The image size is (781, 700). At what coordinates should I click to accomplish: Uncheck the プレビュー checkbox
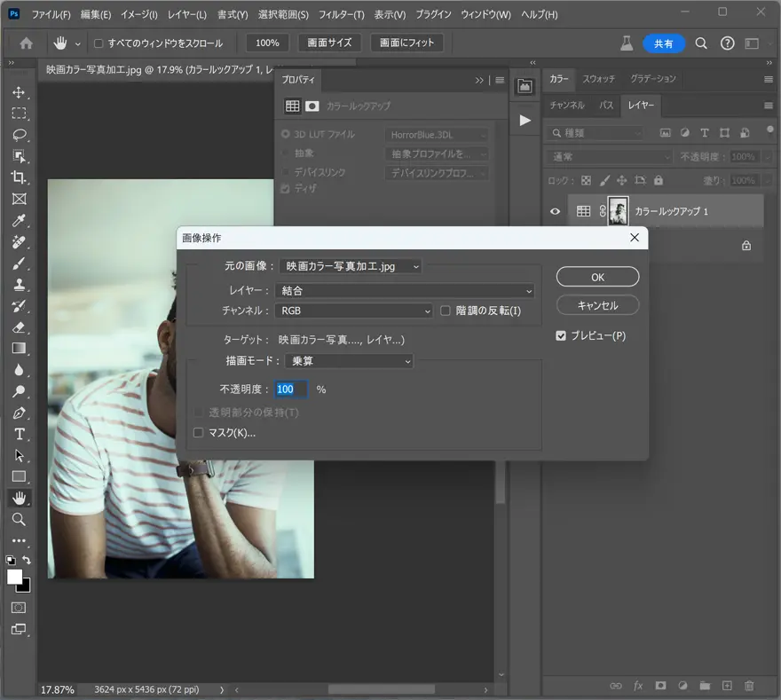561,336
